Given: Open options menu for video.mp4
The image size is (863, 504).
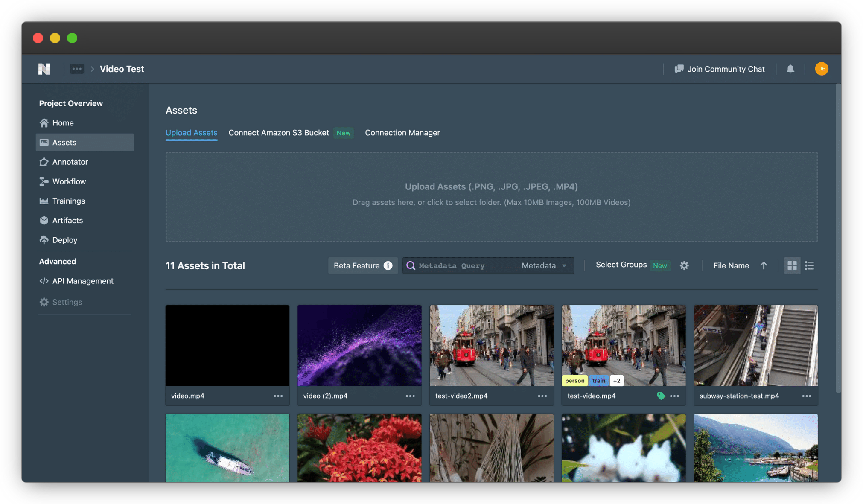Looking at the screenshot, I should pyautogui.click(x=279, y=396).
